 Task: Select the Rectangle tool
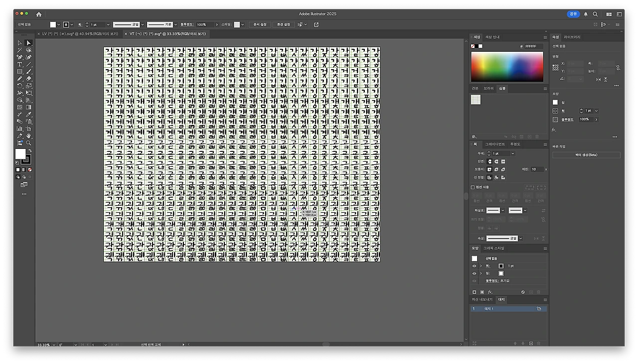[19, 71]
